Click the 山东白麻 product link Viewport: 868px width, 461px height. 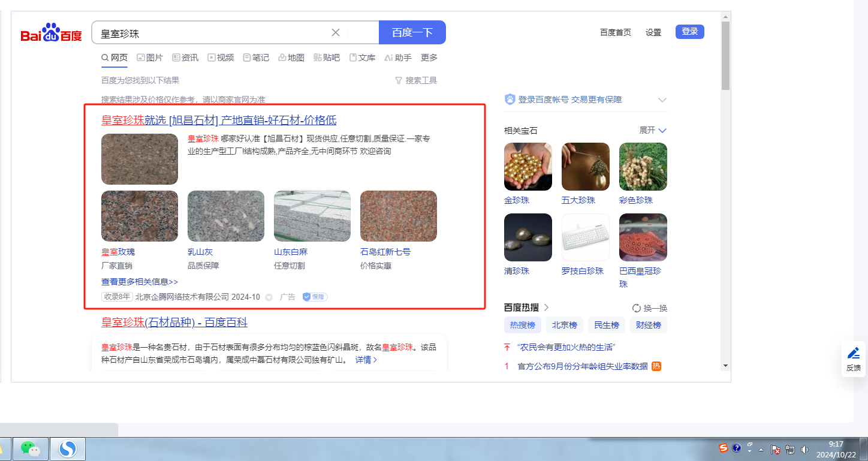pyautogui.click(x=291, y=252)
